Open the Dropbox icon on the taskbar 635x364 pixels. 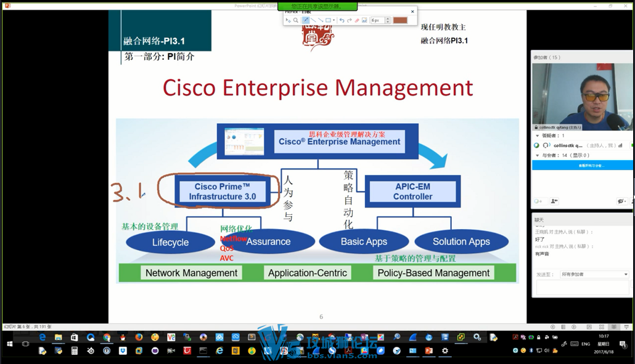(x=123, y=350)
